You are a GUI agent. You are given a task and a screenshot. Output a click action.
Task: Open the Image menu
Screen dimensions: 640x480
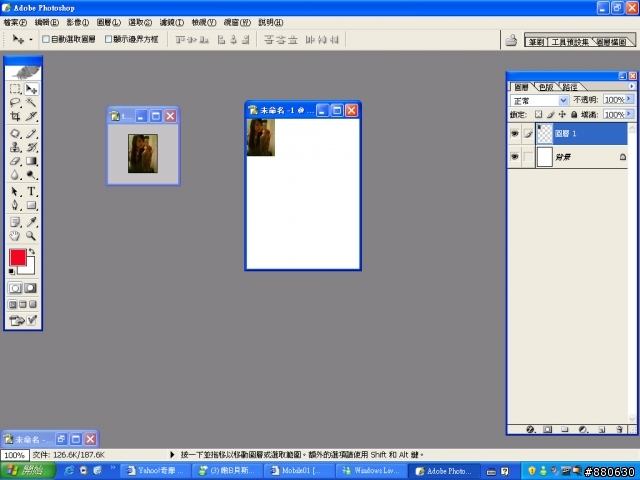pyautogui.click(x=78, y=22)
